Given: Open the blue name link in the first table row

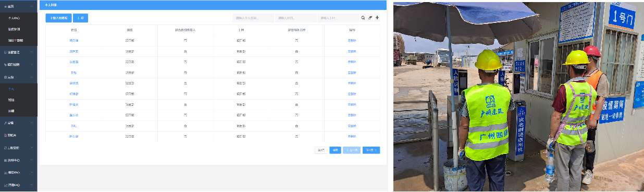Looking at the screenshot, I should click(74, 40).
